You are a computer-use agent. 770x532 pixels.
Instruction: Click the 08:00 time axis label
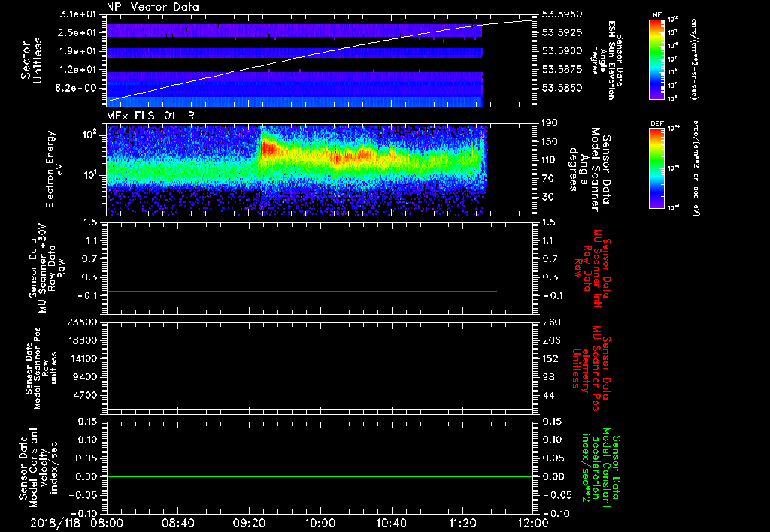[107, 523]
